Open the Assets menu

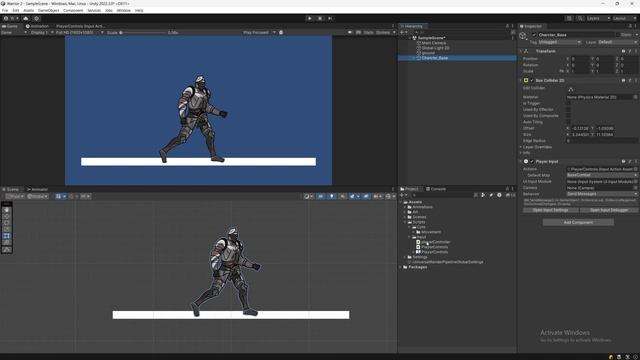[29, 10]
